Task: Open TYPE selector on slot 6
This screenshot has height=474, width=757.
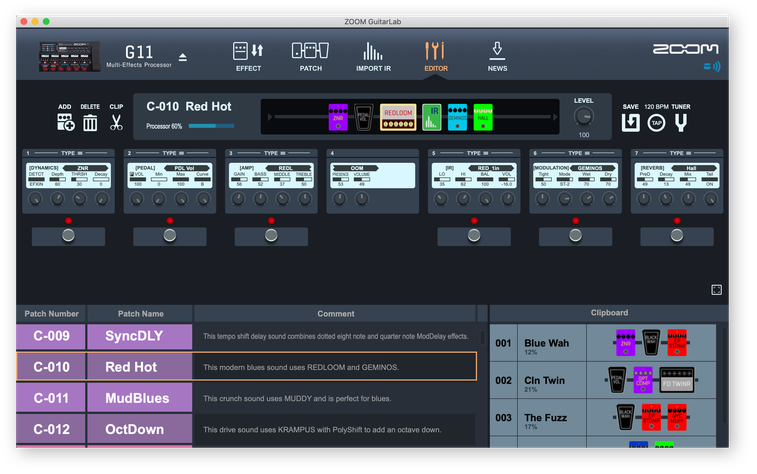Action: coord(578,153)
